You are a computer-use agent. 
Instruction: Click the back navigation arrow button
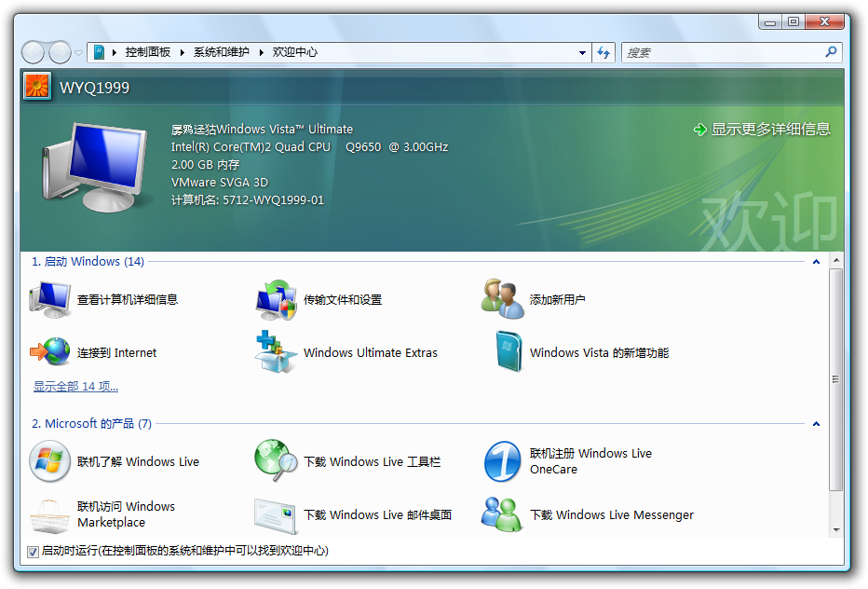pos(34,52)
